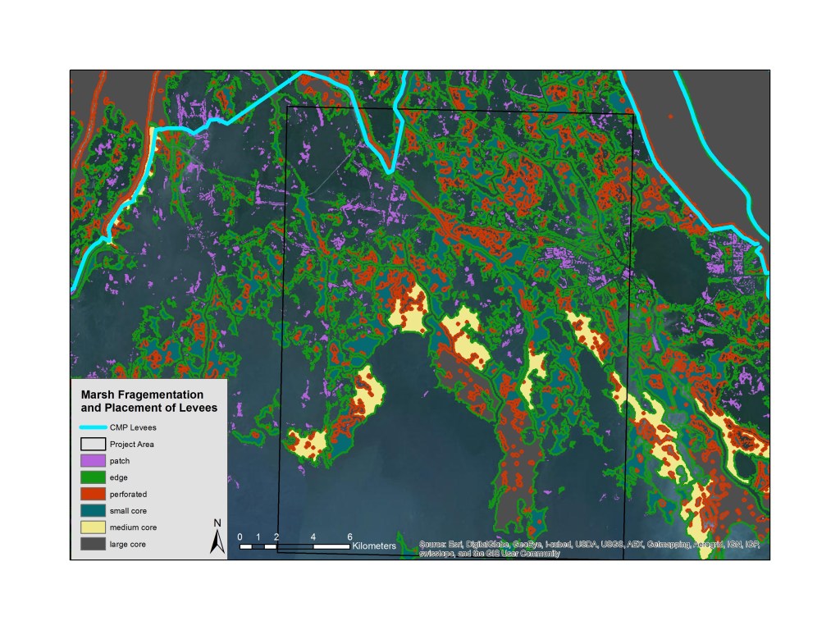Click the 'Kilometers' scale label
Viewport: 840px width, 630px height.
[374, 546]
